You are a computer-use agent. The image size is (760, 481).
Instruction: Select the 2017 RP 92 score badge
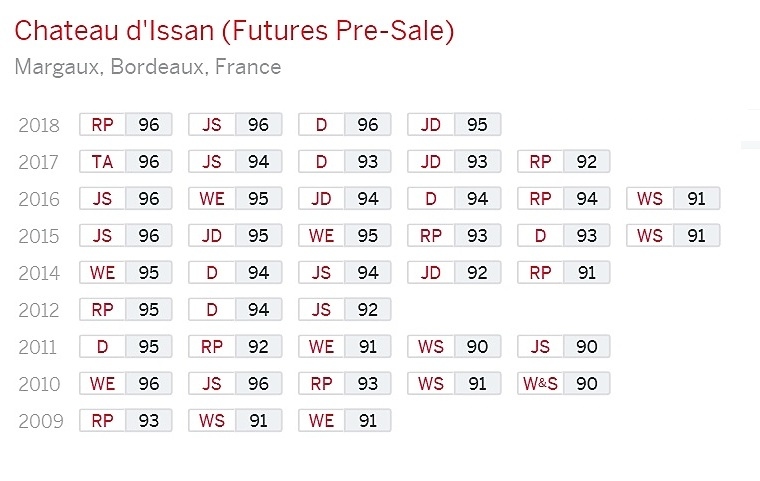(564, 162)
